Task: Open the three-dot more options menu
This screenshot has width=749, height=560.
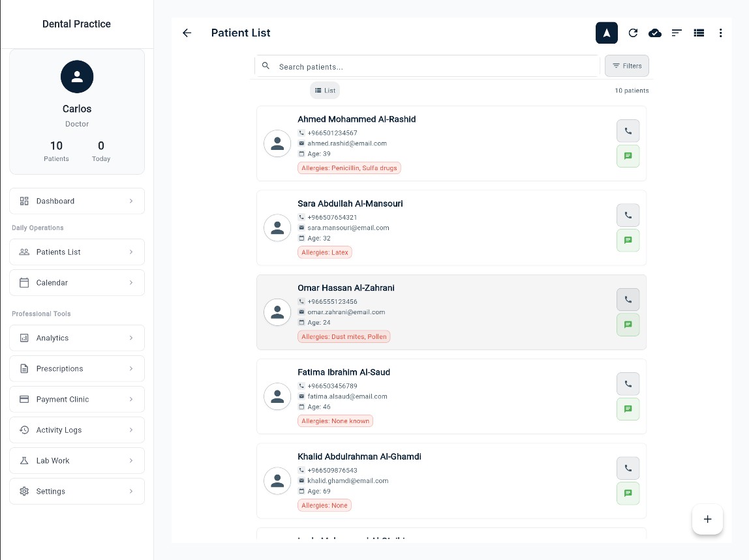Action: (720, 33)
